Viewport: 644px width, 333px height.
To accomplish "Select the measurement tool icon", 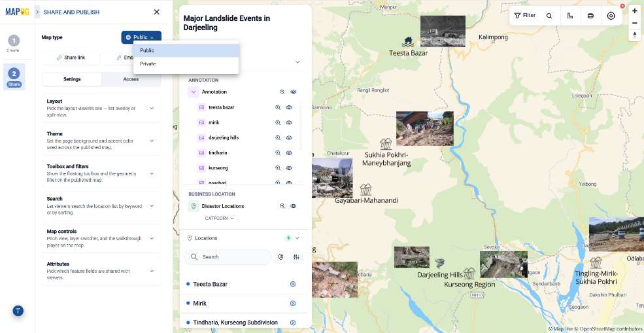I will click(570, 16).
